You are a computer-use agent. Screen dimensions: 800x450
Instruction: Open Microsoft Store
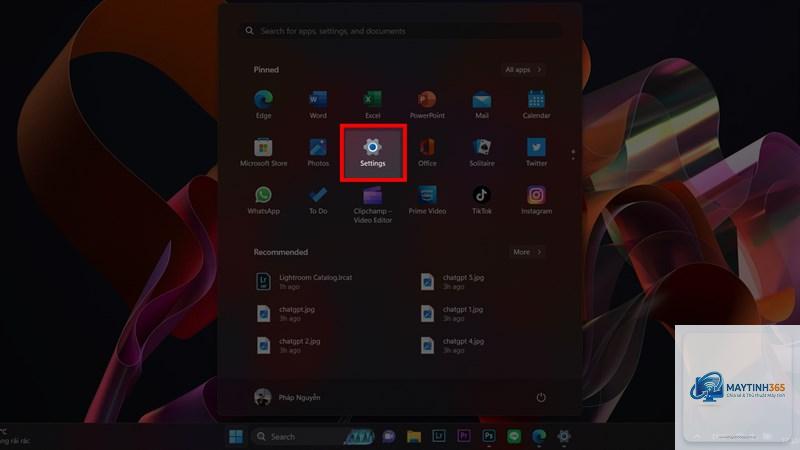point(263,152)
